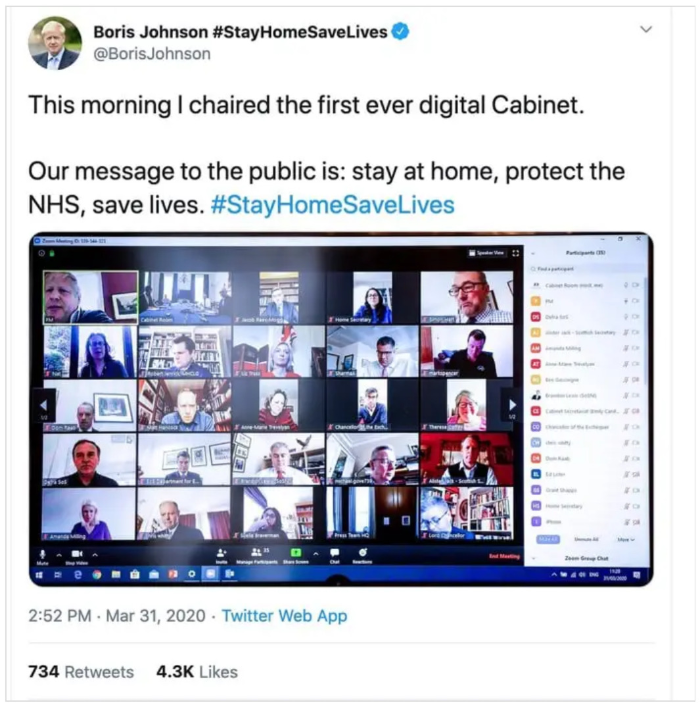This screenshot has width=700, height=707.
Task: Toggle microphone for Cabinet Room participant
Action: pos(626,285)
